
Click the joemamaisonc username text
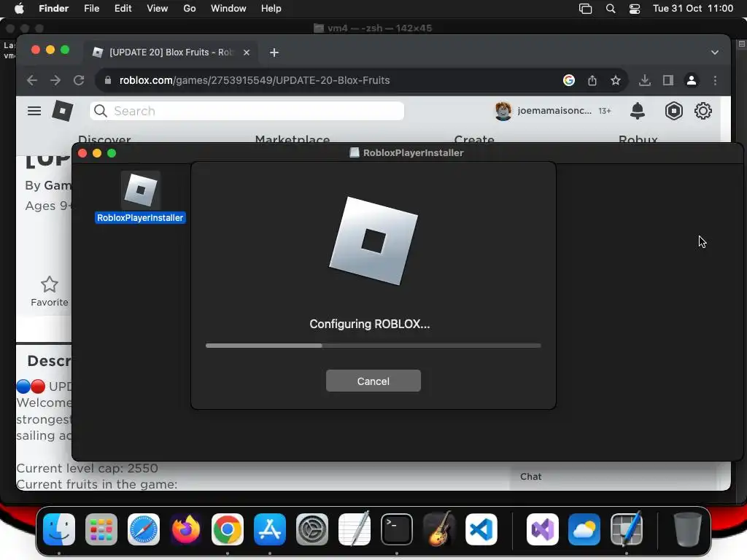click(554, 111)
